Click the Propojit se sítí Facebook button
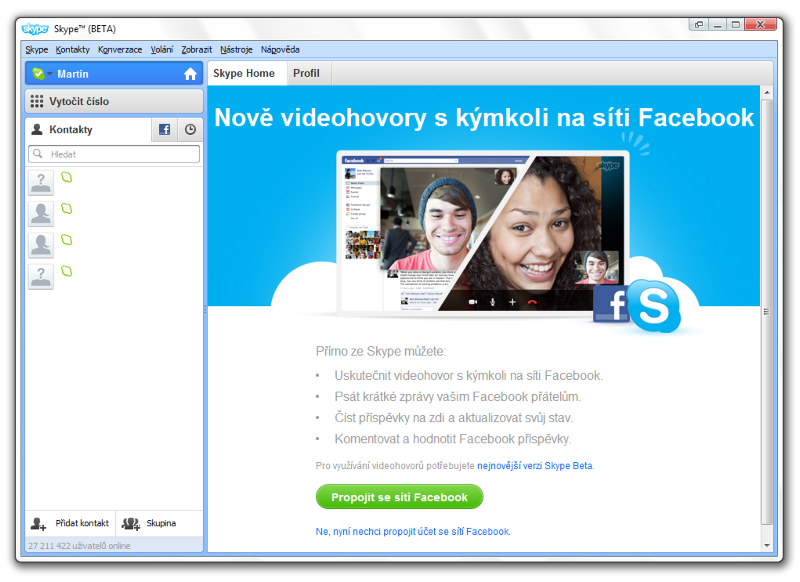Screen dimensions: 800x582 click(399, 497)
